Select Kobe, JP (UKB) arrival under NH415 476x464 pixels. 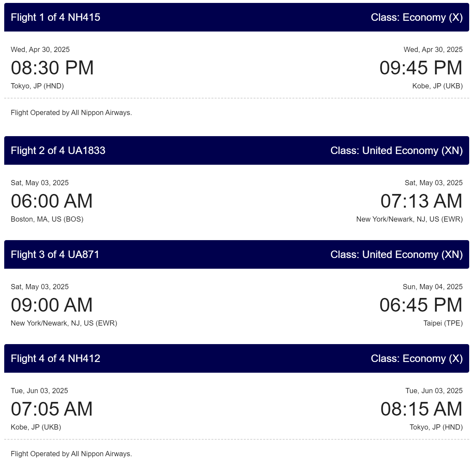tap(437, 86)
